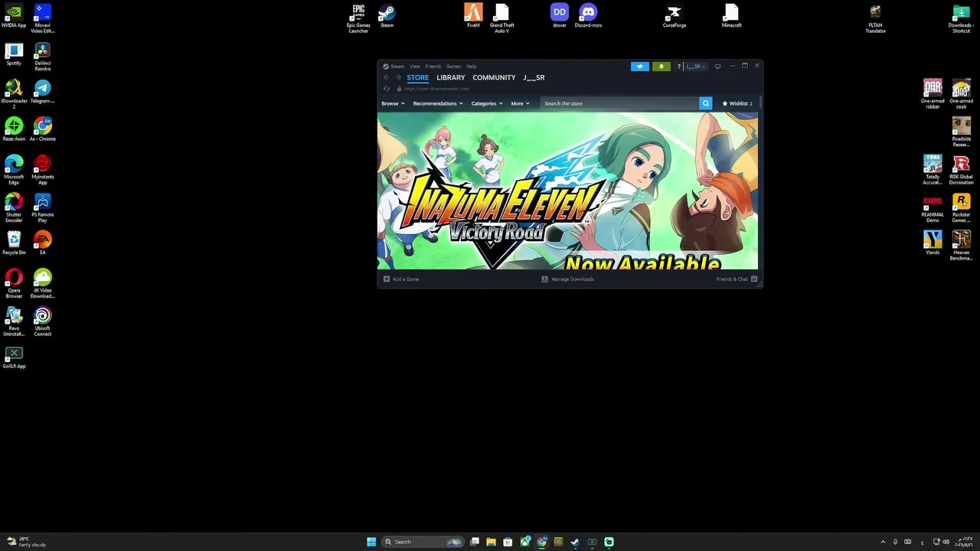Open the Wishlist button

737,103
